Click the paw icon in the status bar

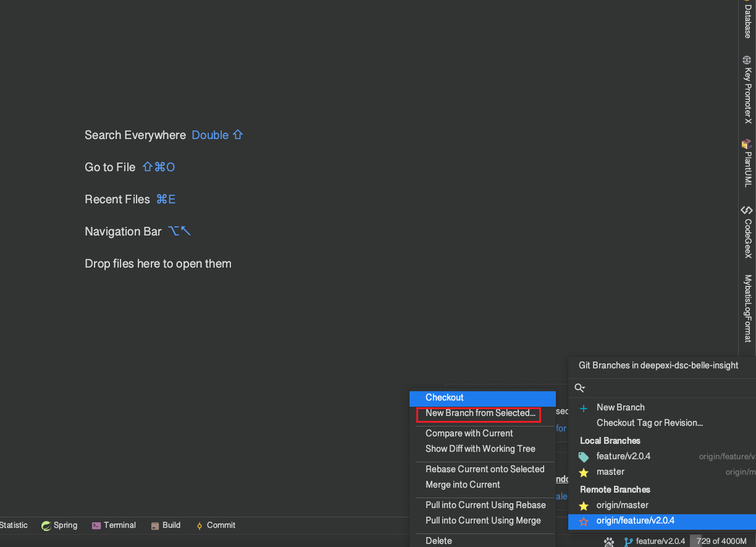(x=609, y=541)
